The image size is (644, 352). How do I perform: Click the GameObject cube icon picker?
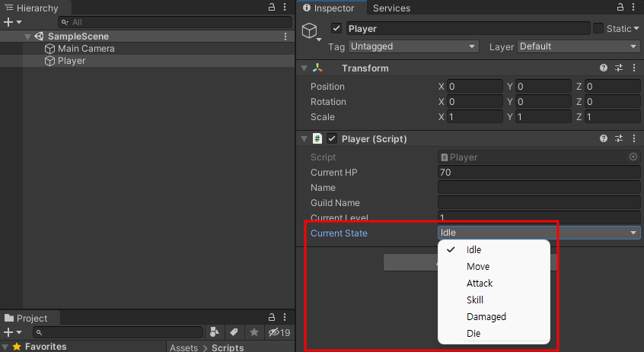click(x=311, y=32)
